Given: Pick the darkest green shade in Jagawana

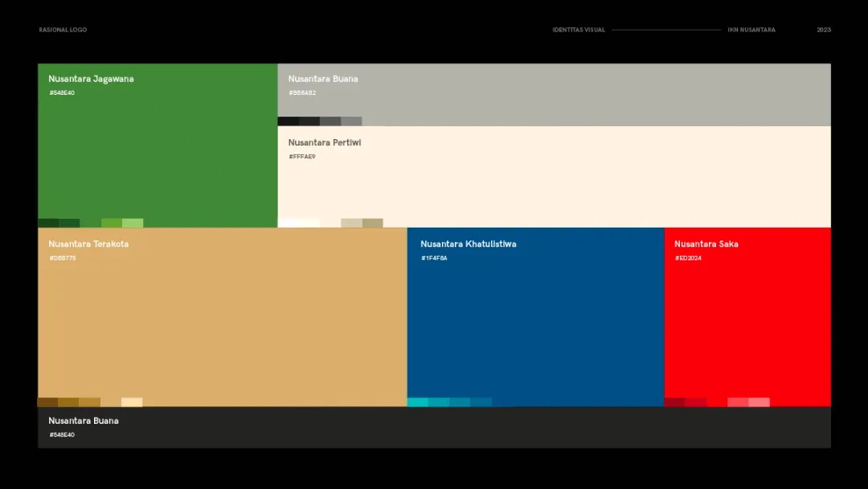Looking at the screenshot, I should coord(48,223).
